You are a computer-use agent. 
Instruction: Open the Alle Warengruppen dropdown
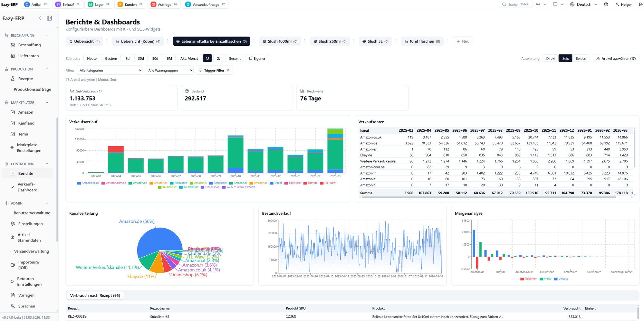tap(169, 70)
